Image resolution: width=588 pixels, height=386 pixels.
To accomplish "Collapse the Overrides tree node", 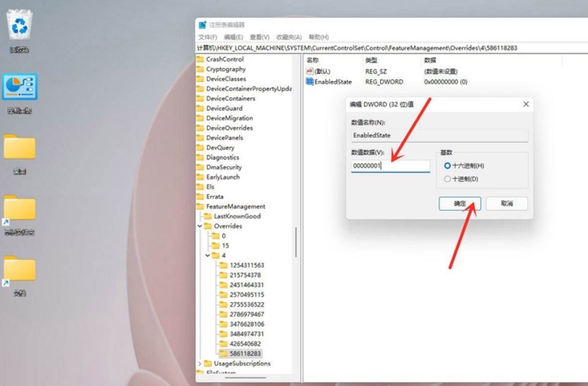I will click(200, 226).
